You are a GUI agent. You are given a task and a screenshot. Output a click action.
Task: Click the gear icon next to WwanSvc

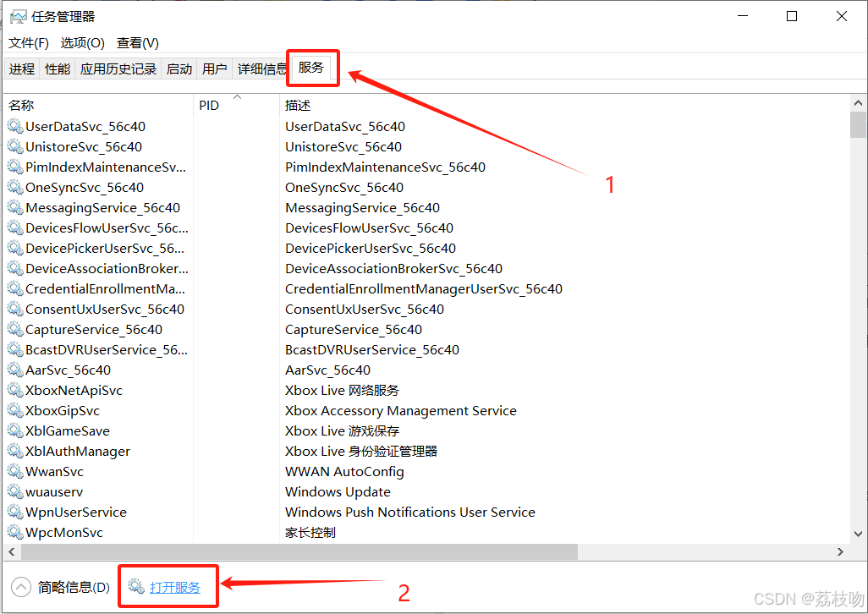[15, 471]
